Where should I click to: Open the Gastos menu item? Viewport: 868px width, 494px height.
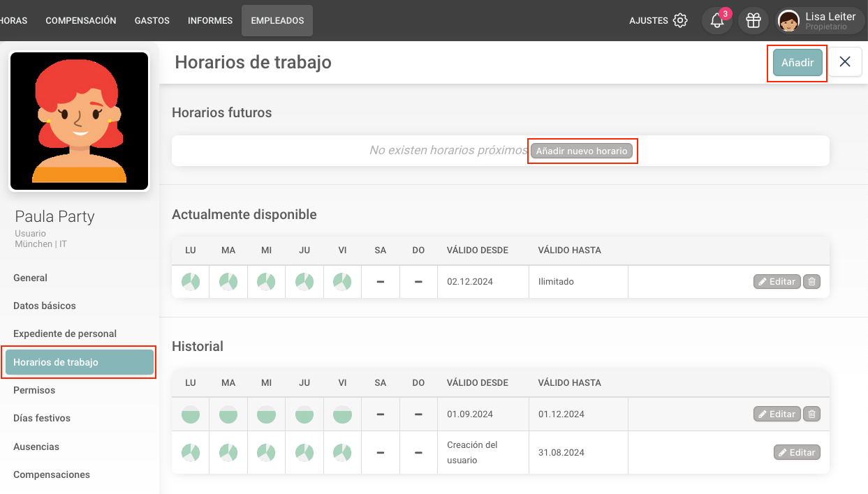(152, 21)
